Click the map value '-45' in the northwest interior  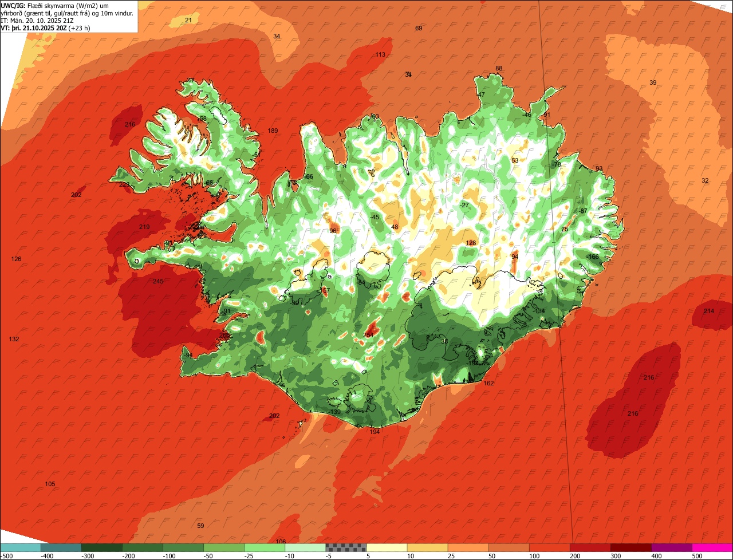pyautogui.click(x=375, y=218)
